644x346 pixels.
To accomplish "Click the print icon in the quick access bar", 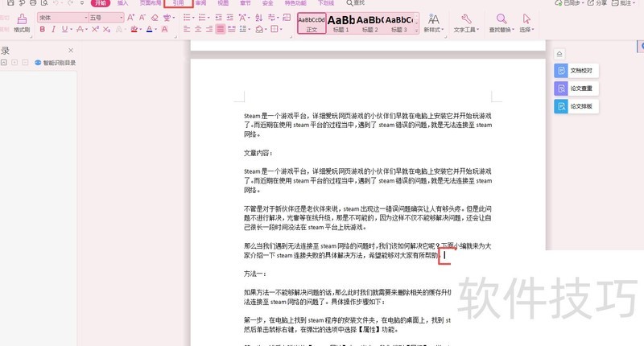I will (33, 2).
